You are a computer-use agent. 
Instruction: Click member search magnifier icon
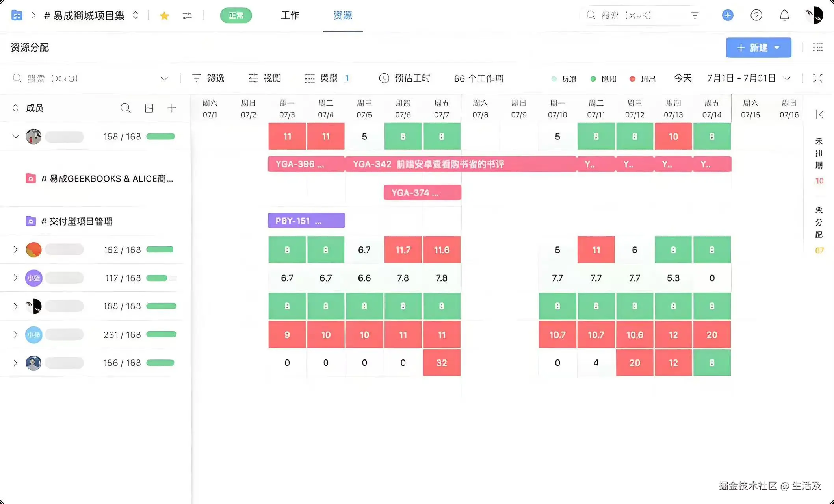pos(125,108)
